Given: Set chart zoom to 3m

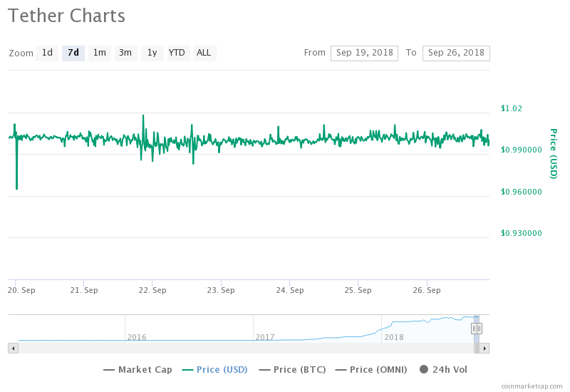Looking at the screenshot, I should click(x=126, y=53).
